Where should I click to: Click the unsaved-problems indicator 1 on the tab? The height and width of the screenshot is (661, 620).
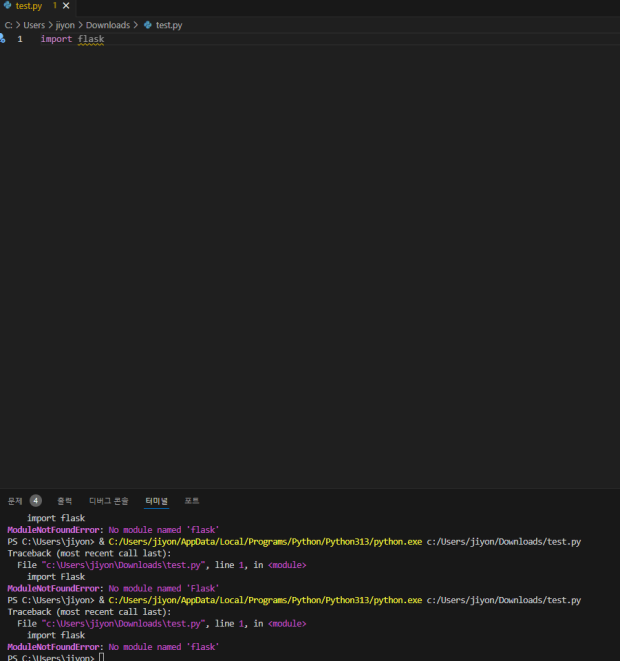click(54, 5)
